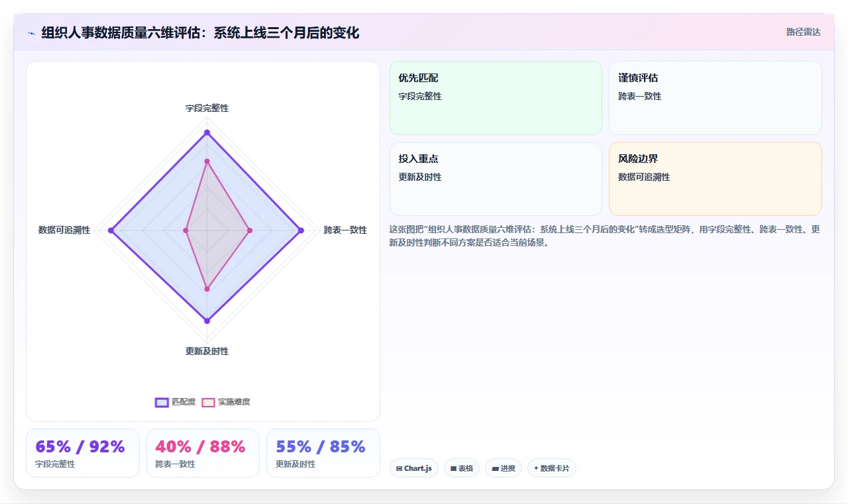Click the title 组织人事数据质量六维评估
Viewport: 848px width, 504px height.
coord(200,32)
